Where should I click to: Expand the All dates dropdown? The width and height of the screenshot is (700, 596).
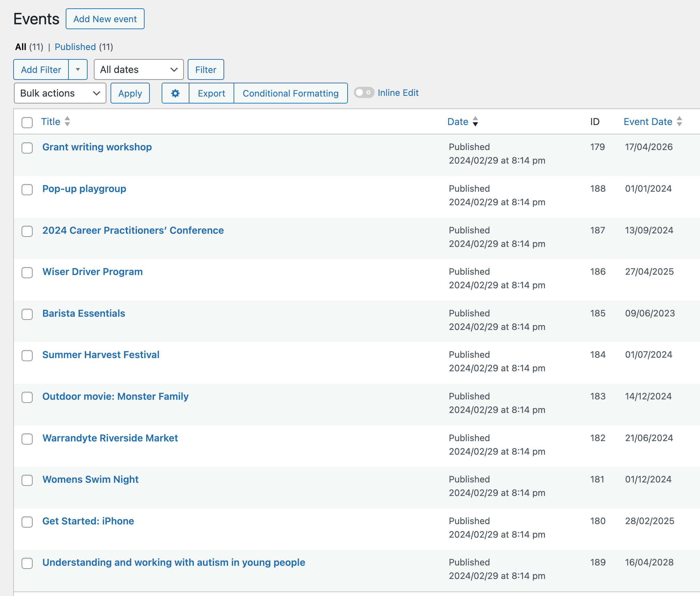click(x=138, y=69)
